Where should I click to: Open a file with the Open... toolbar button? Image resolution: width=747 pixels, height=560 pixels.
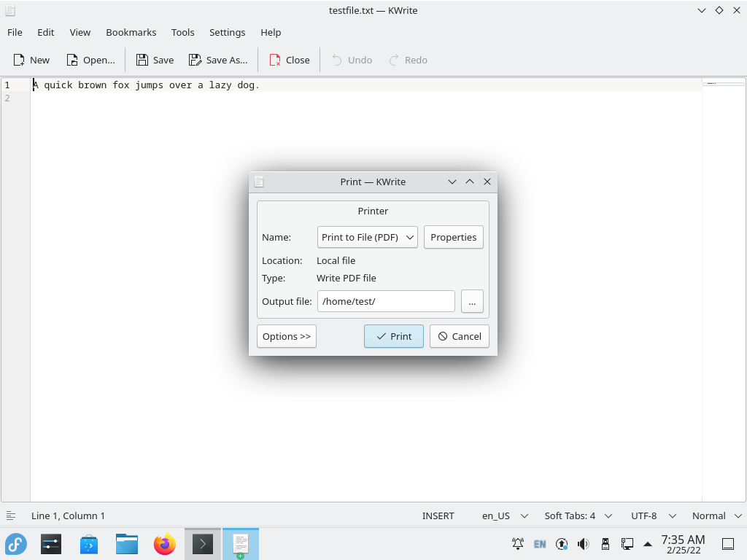coord(90,60)
